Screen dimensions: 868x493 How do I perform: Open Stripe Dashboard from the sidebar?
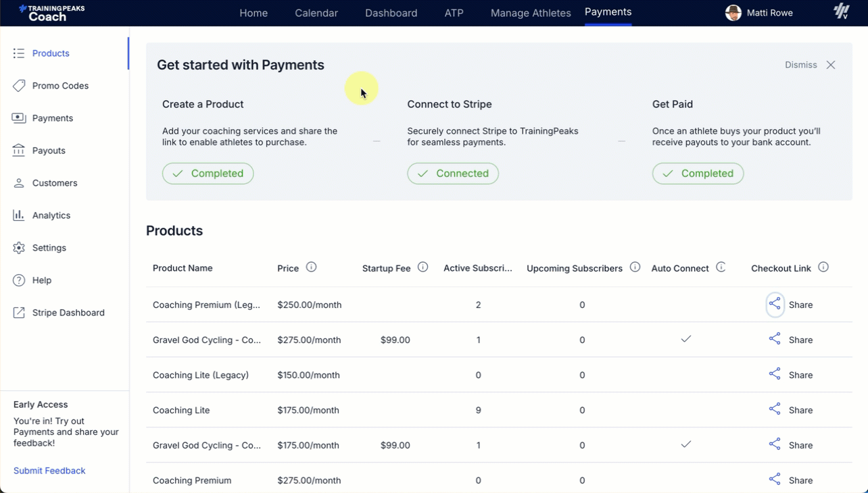tap(68, 313)
